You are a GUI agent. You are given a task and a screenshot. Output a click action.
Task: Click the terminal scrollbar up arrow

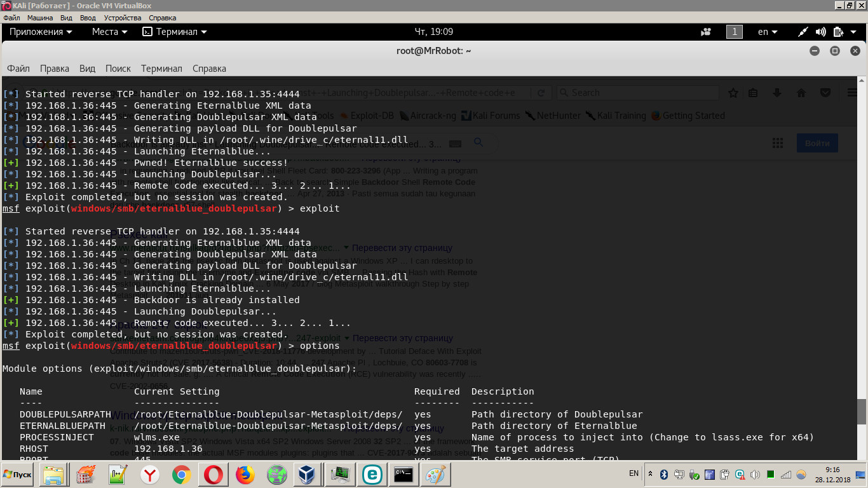(862, 80)
